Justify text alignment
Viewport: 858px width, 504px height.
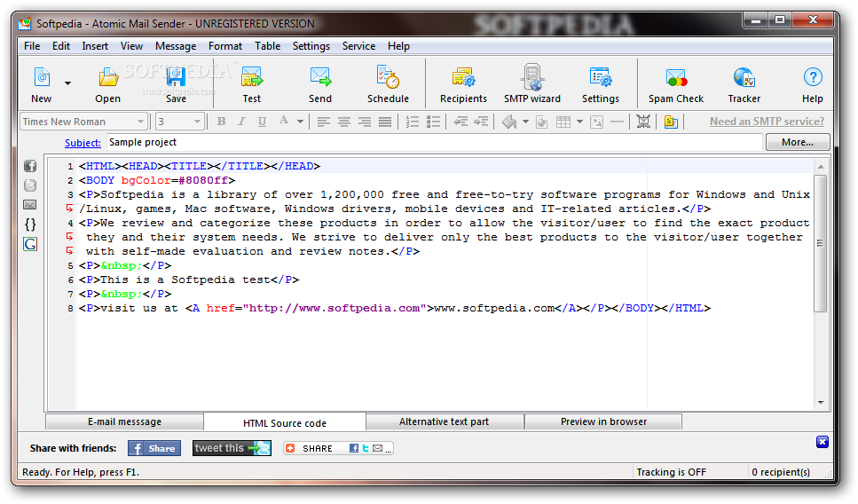tap(385, 122)
